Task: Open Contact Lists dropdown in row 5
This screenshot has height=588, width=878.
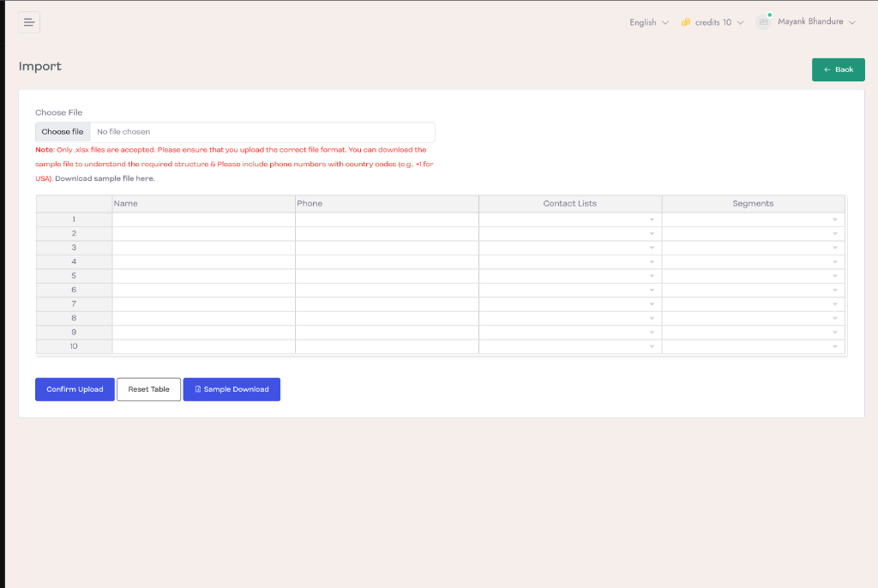Action: point(652,276)
